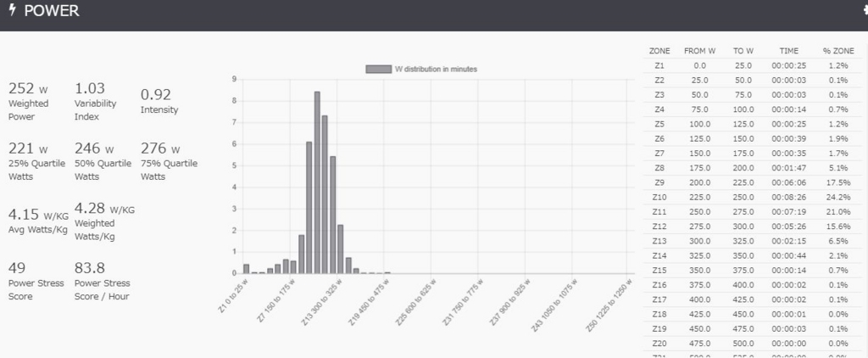Click the Z4 zone row label
Viewport: 868px width, 358px height.
(659, 109)
